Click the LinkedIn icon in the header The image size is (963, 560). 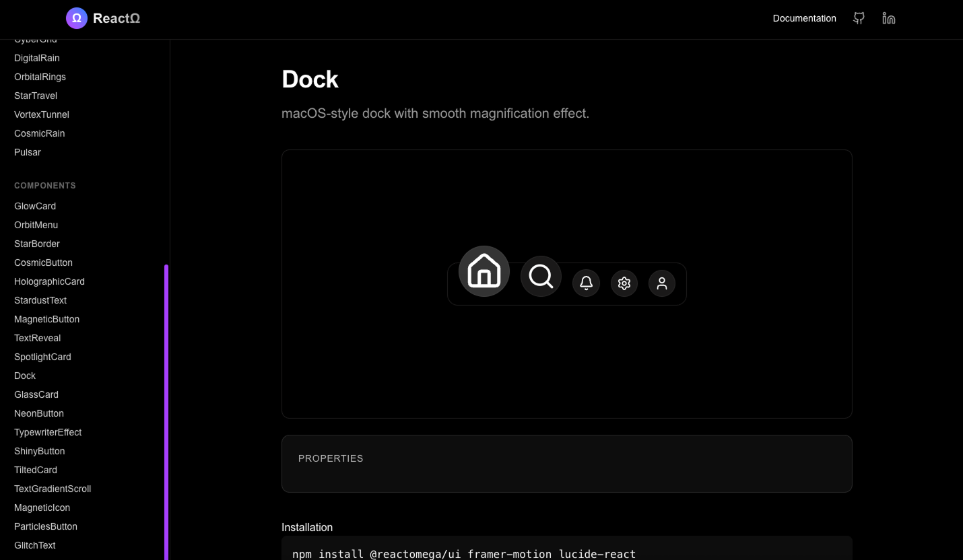pos(888,18)
